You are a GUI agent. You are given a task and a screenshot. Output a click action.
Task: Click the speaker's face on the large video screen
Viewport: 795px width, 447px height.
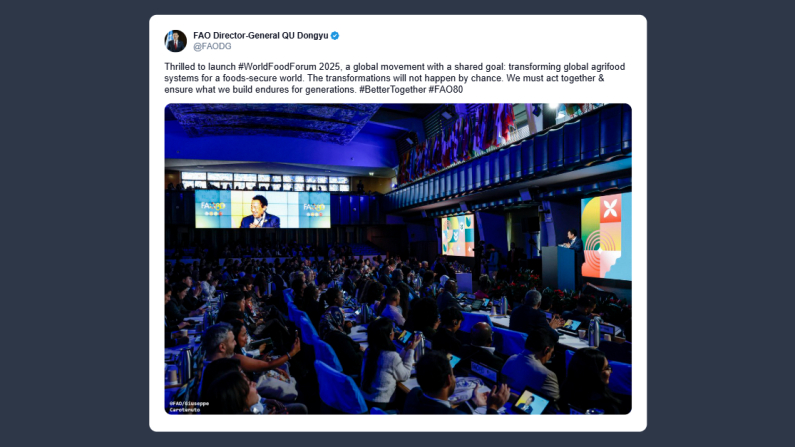pyautogui.click(x=259, y=205)
